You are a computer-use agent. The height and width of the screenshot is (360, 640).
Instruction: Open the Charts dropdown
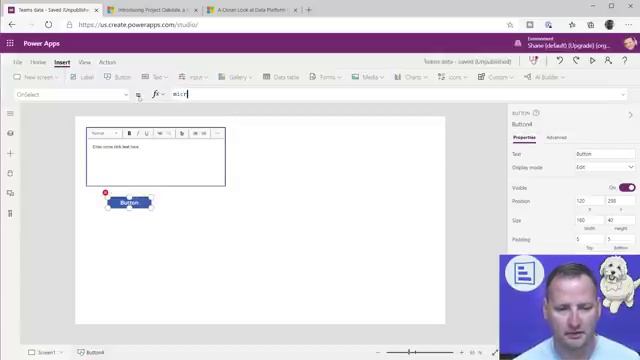click(x=411, y=77)
